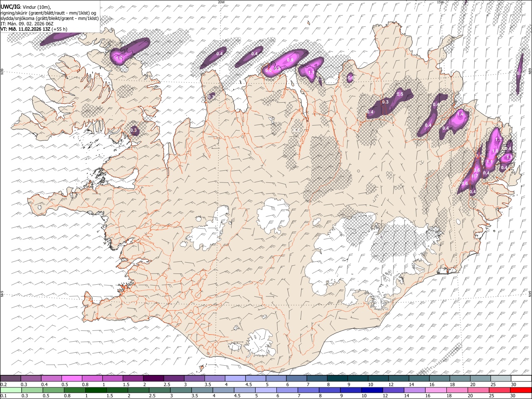Click the '15W' longitude label at top
Image resolution: width=532 pixels, height=399 pixels.
tap(440, 2)
